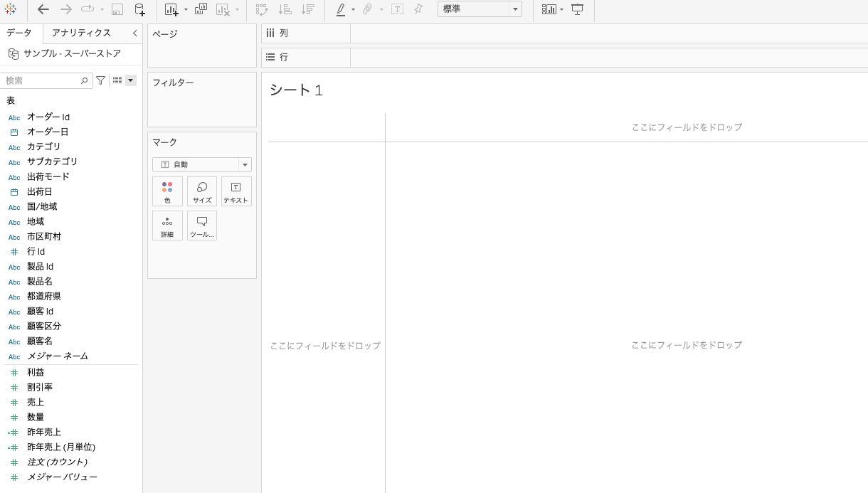
Task: Click the フィルター shelf card
Action: coord(202,100)
